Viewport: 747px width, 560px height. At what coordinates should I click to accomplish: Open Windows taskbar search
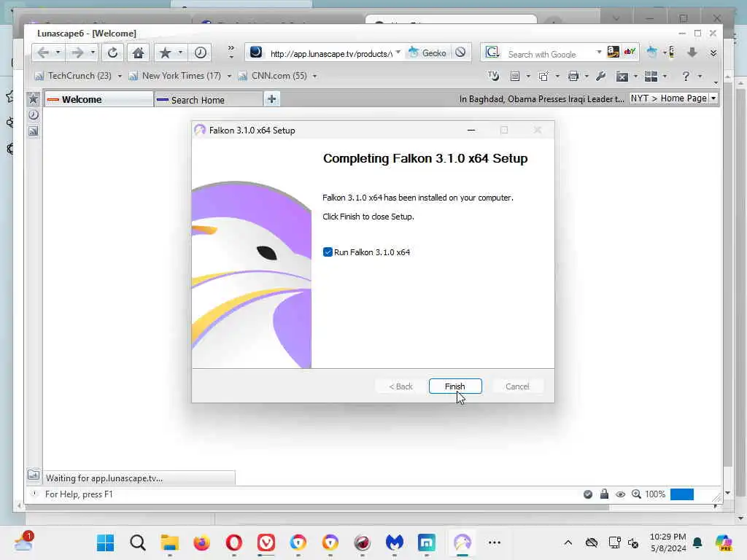point(138,542)
